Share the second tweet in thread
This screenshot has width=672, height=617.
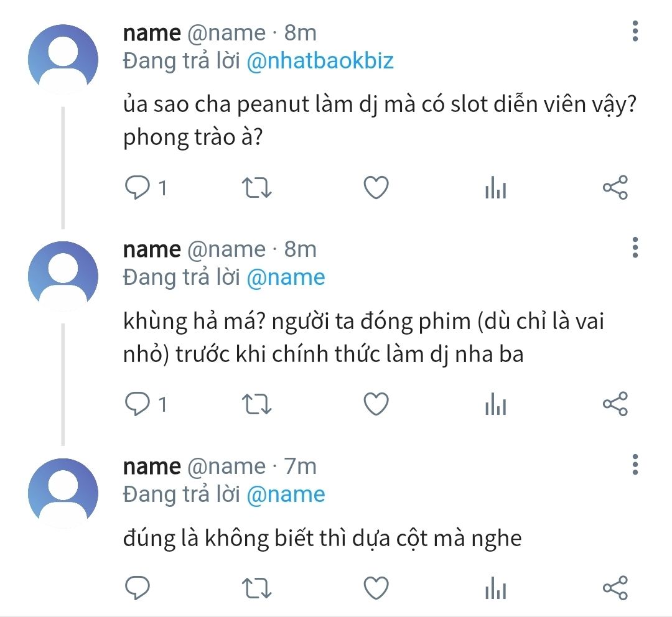[x=615, y=405]
